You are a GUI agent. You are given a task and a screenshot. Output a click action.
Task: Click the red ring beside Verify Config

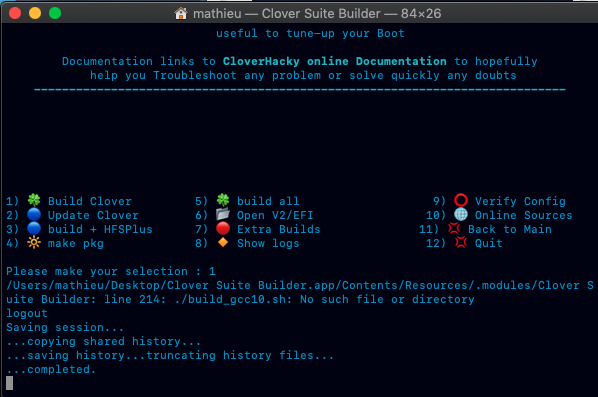click(461, 200)
